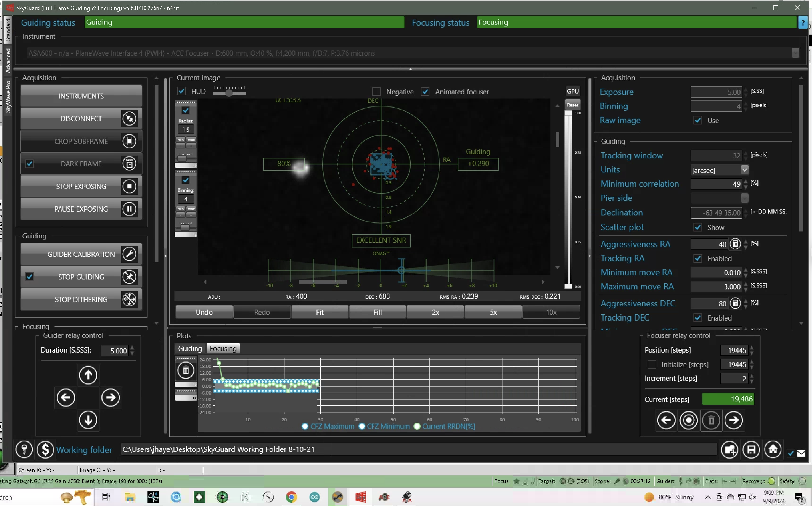Select the Standard side tab

pyautogui.click(x=8, y=30)
